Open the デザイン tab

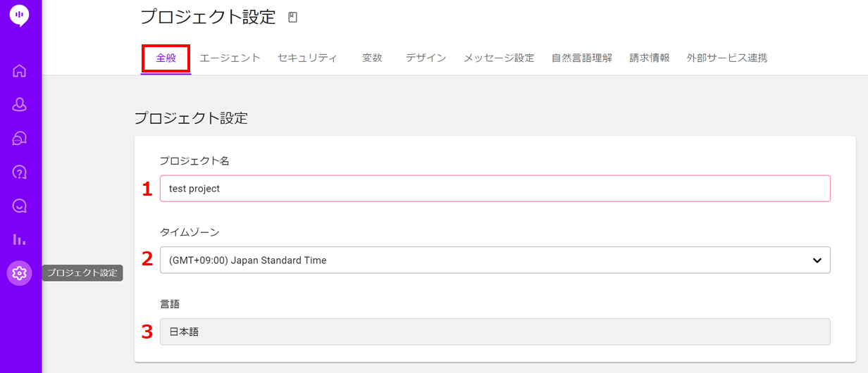click(426, 58)
